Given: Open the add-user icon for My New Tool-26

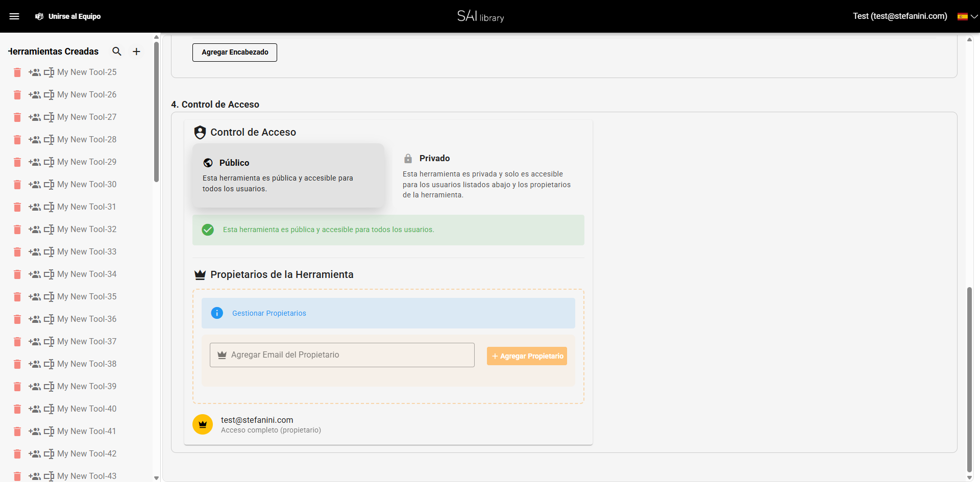Looking at the screenshot, I should (x=35, y=95).
